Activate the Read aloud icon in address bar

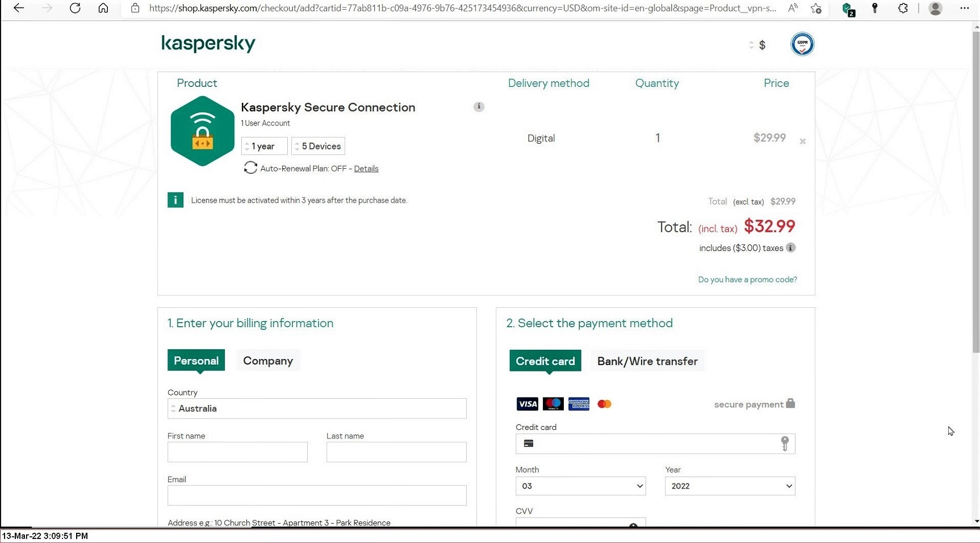tap(793, 8)
